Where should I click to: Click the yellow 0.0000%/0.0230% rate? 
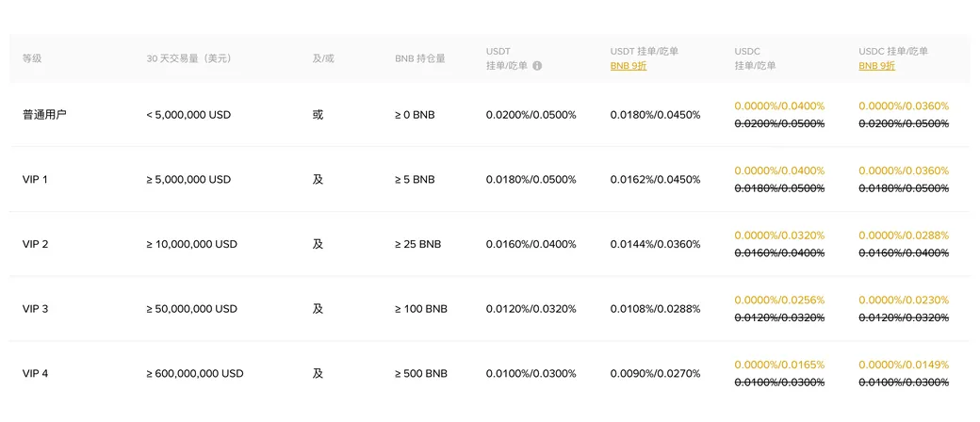tap(904, 300)
